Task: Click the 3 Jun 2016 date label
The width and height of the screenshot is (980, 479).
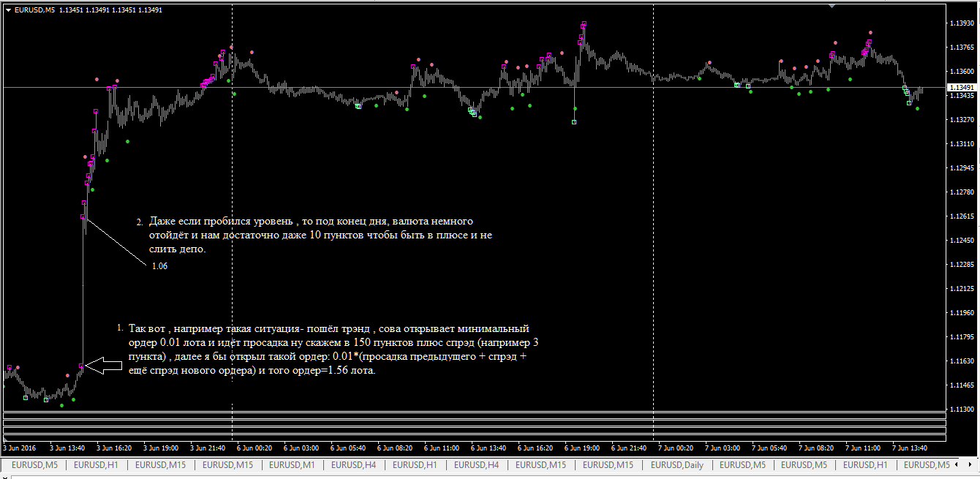Action: click(20, 448)
